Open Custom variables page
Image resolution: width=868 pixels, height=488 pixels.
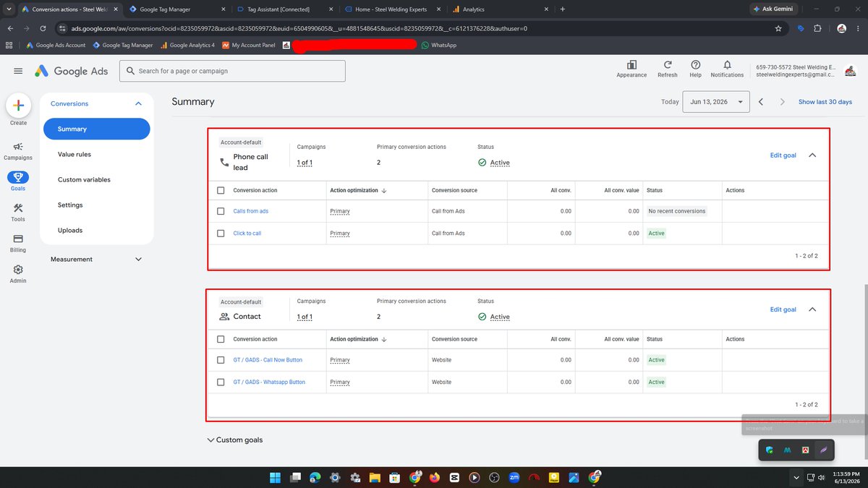pyautogui.click(x=84, y=179)
